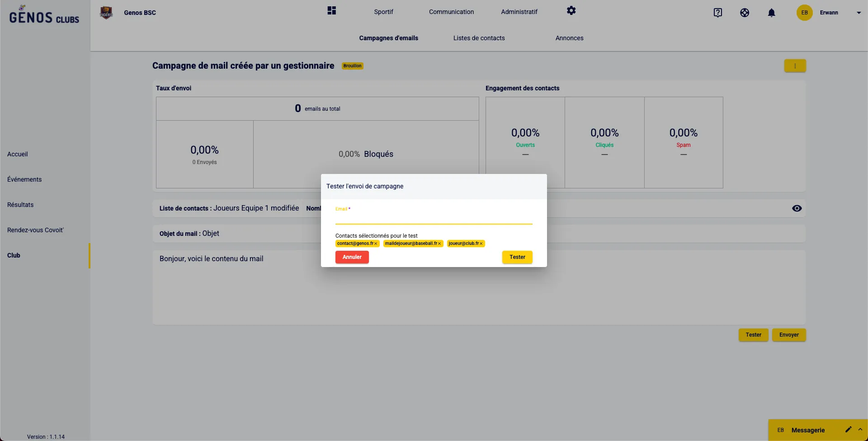868x441 pixels.
Task: Click Annuler button in the dialog
Action: 352,257
